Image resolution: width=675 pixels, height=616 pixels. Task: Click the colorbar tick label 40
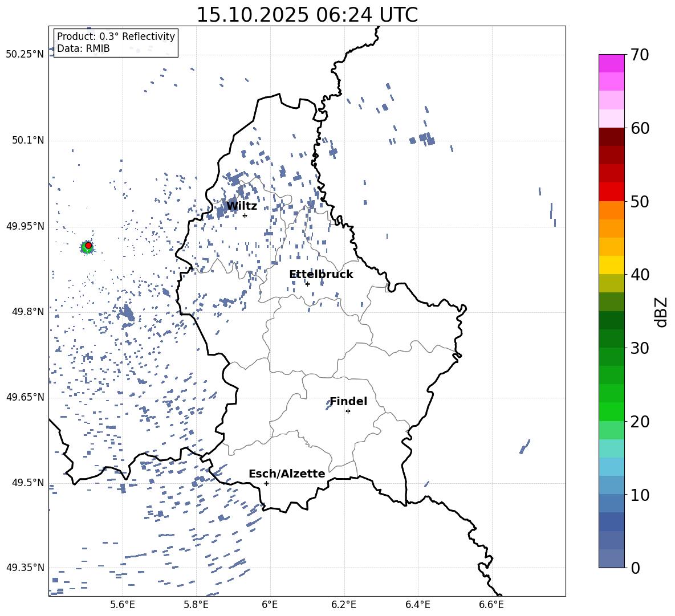(x=640, y=275)
